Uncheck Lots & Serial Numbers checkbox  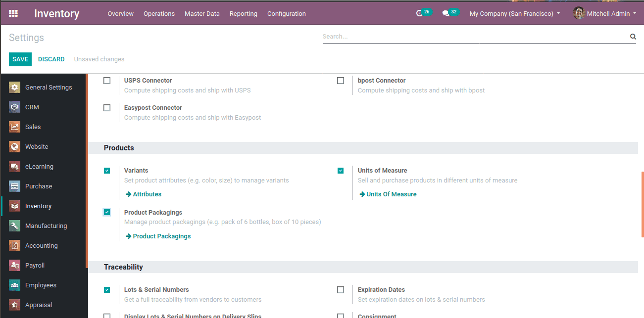[107, 290]
